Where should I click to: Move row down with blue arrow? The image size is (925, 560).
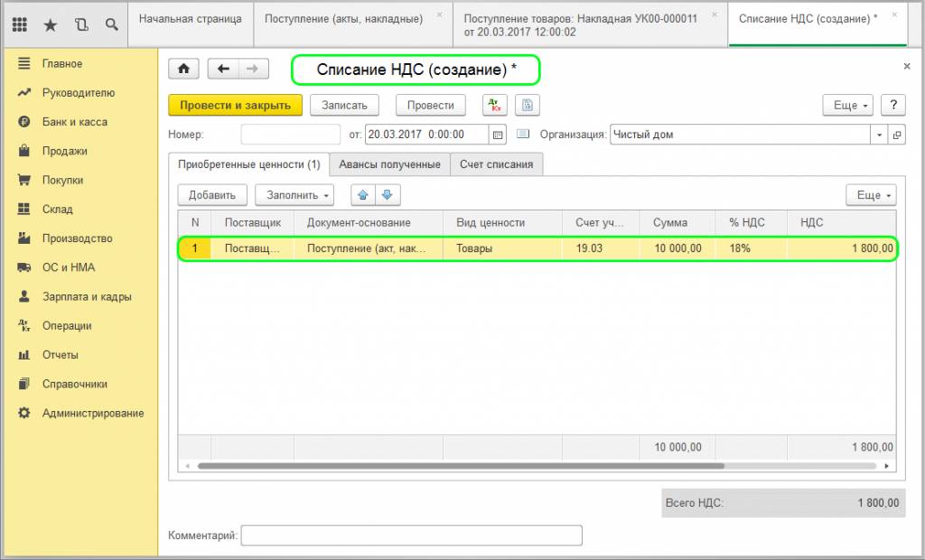tap(388, 195)
